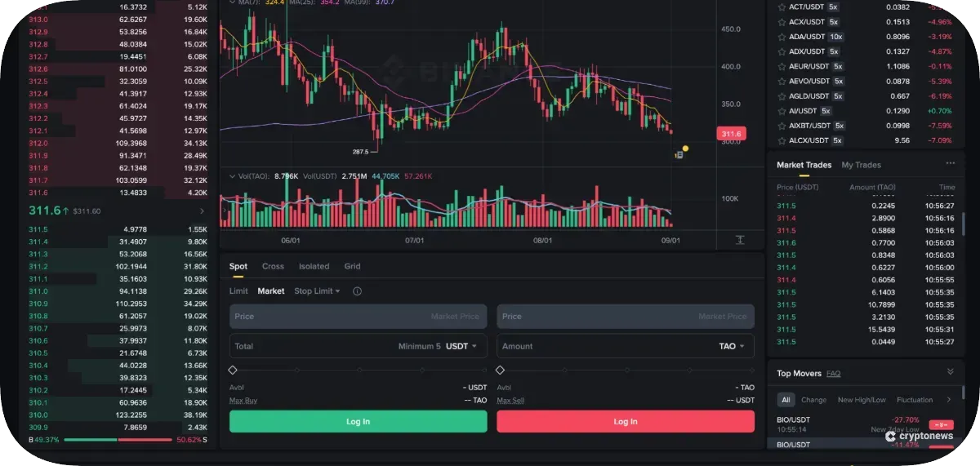Select the Fluctuation filter
This screenshot has height=466, width=980.
[x=915, y=400]
